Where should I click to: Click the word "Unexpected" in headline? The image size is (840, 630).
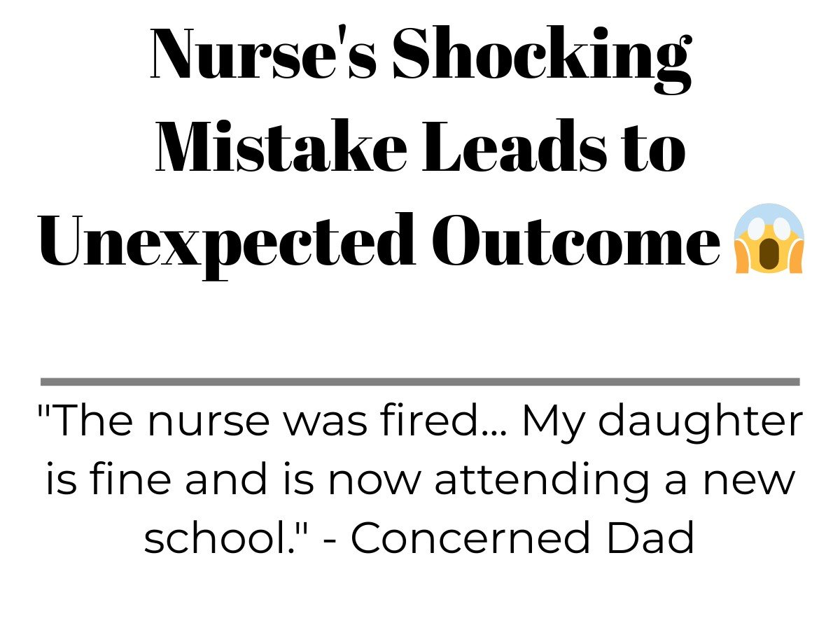(x=225, y=241)
